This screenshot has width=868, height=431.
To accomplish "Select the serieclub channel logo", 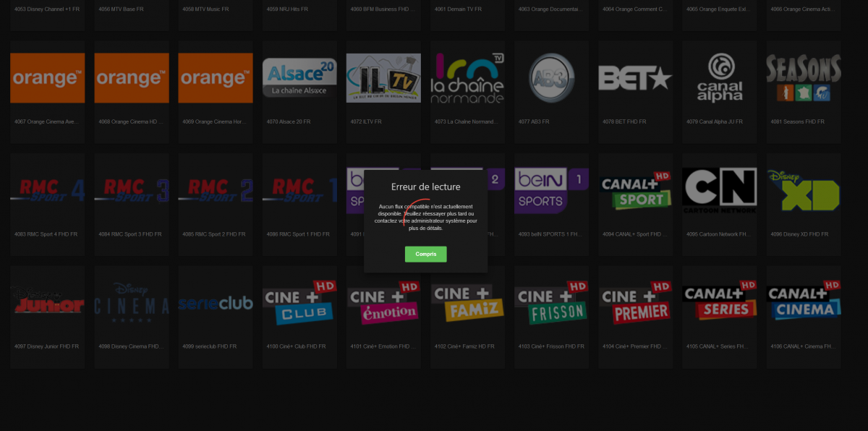I will click(216, 303).
